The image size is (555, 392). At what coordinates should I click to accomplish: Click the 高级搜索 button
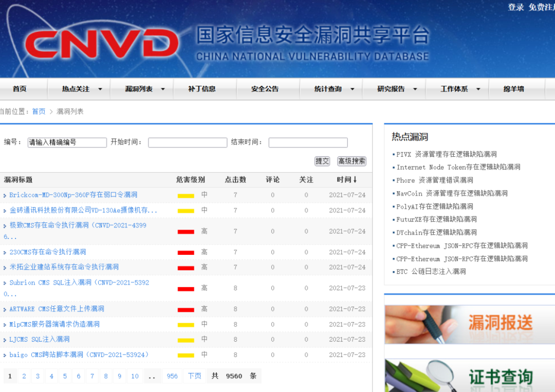[351, 161]
